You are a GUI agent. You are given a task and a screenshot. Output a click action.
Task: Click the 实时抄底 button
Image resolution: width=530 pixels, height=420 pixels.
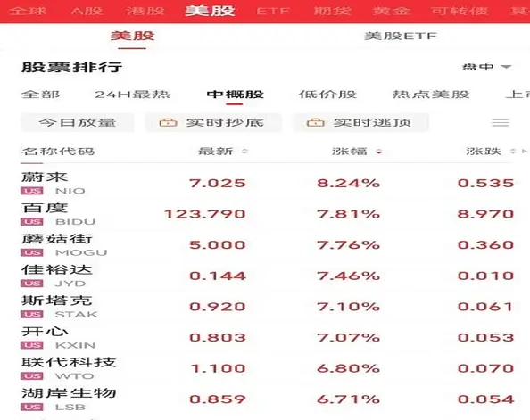point(213,122)
